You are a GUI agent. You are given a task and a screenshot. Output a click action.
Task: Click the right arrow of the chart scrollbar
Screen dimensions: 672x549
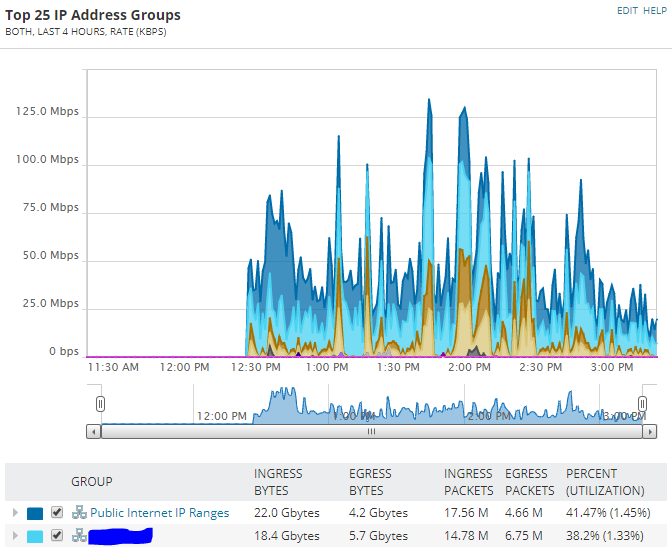(650, 431)
